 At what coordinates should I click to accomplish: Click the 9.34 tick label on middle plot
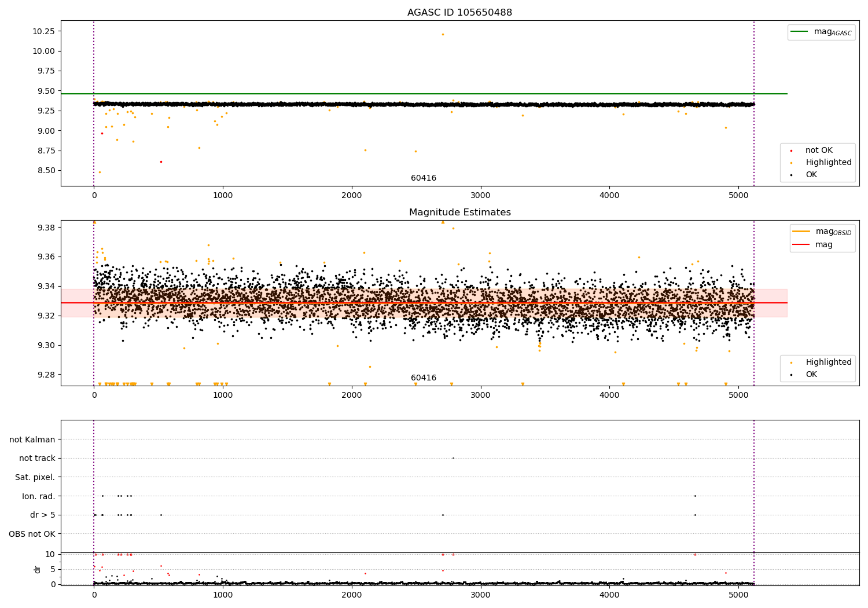[46, 286]
